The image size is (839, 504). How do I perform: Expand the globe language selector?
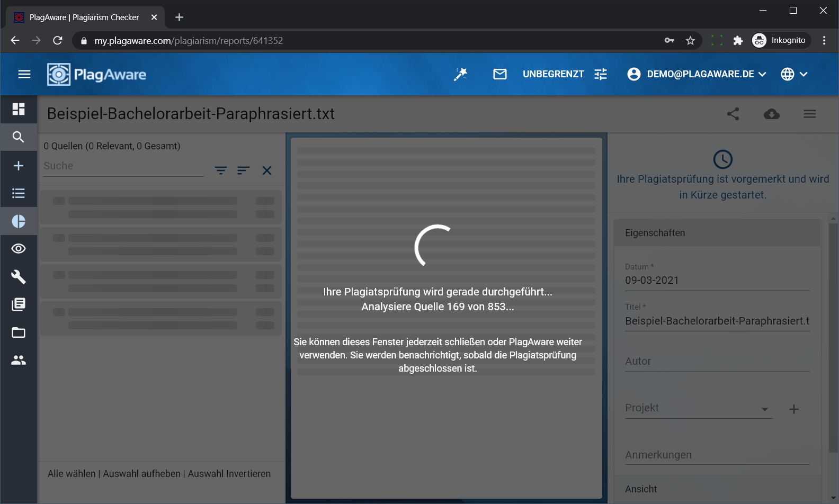pyautogui.click(x=794, y=74)
